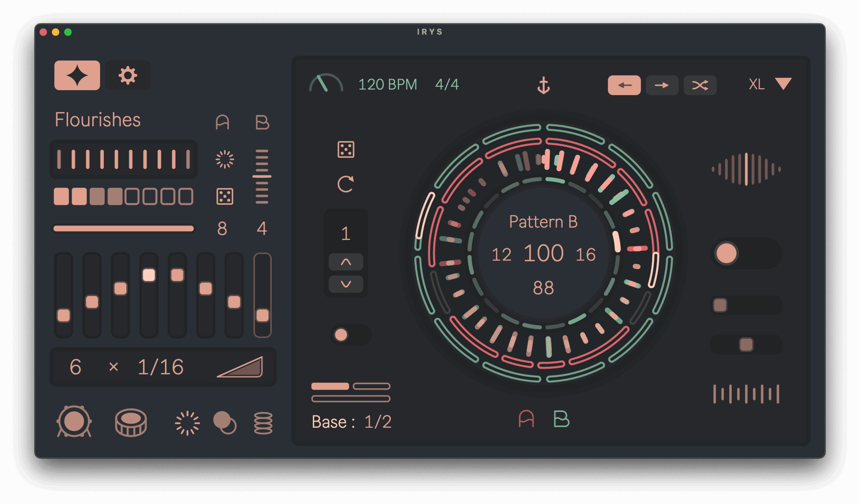This screenshot has height=504, width=860.
Task: Click the stepper value 1
Action: click(346, 234)
